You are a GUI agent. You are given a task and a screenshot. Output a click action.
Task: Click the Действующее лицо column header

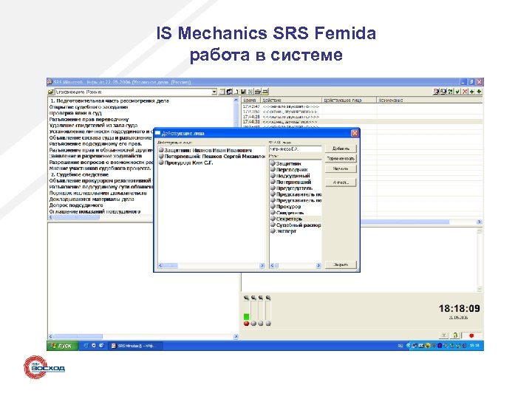(349, 100)
